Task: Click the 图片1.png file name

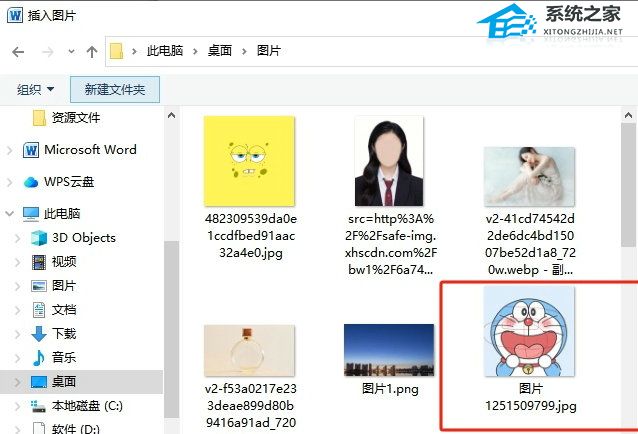Action: click(390, 389)
